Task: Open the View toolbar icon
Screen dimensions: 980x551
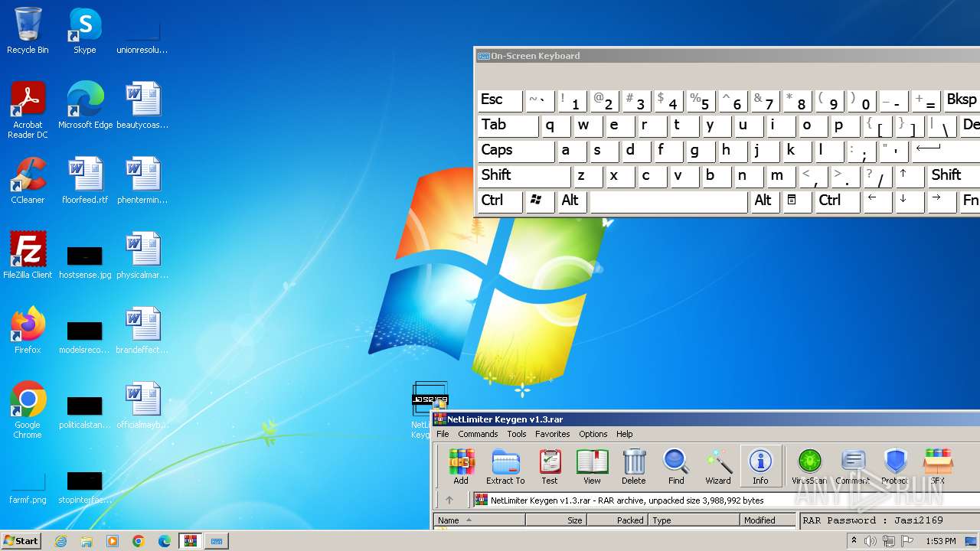Action: [x=592, y=467]
